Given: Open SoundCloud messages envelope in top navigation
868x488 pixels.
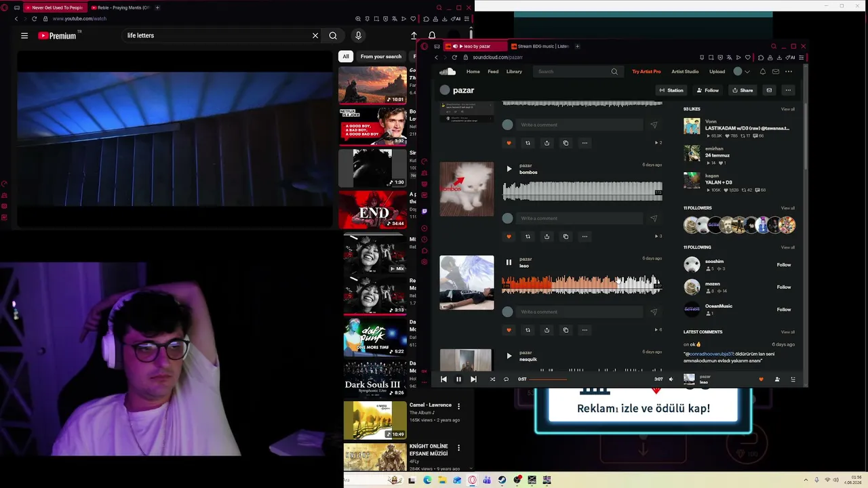Looking at the screenshot, I should click(x=776, y=71).
